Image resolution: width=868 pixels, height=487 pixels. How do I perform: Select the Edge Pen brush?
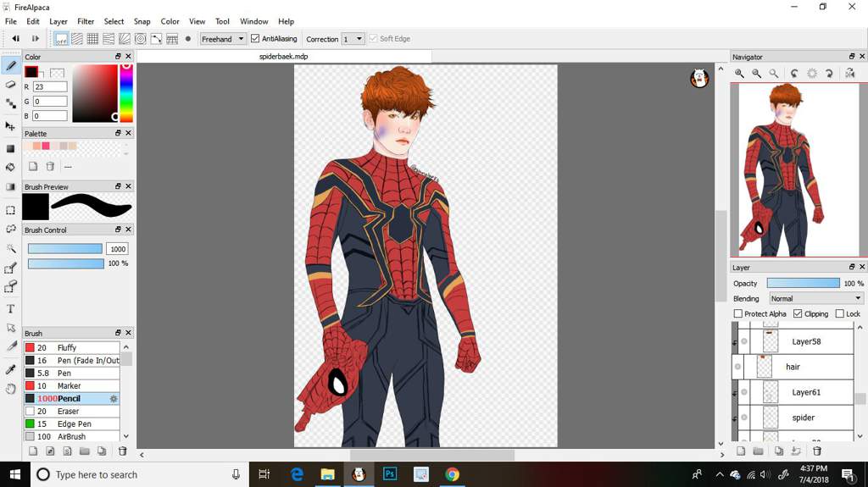point(71,424)
